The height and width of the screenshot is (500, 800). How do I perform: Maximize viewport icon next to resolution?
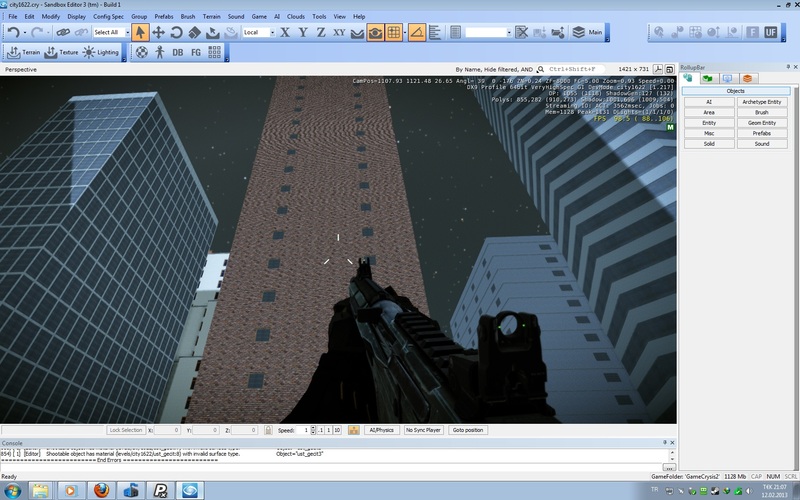point(670,69)
